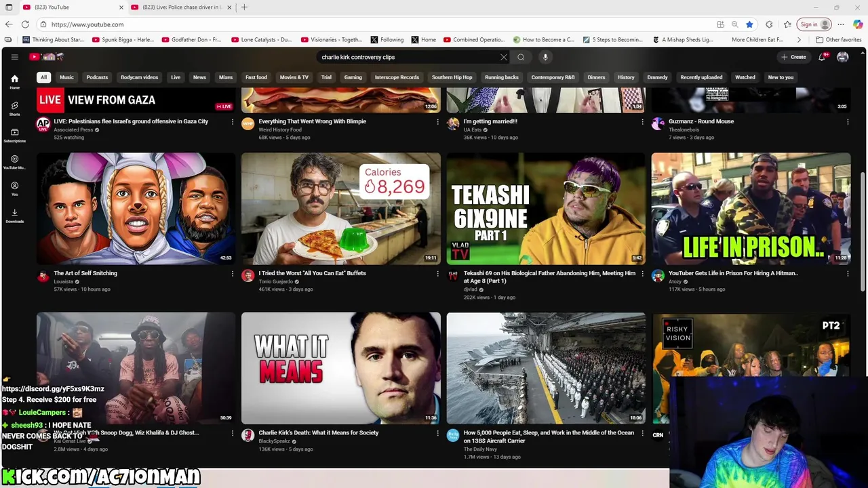Image resolution: width=868 pixels, height=488 pixels.
Task: Reload the page
Action: 26,24
